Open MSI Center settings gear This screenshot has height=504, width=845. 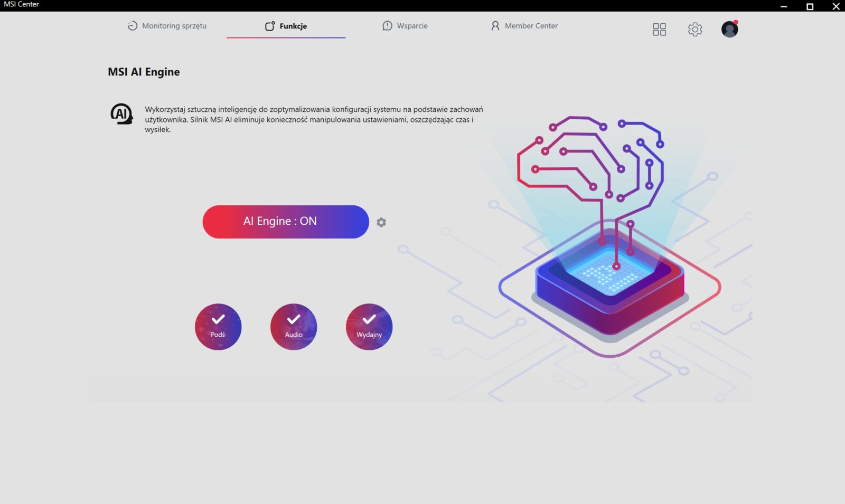click(695, 30)
